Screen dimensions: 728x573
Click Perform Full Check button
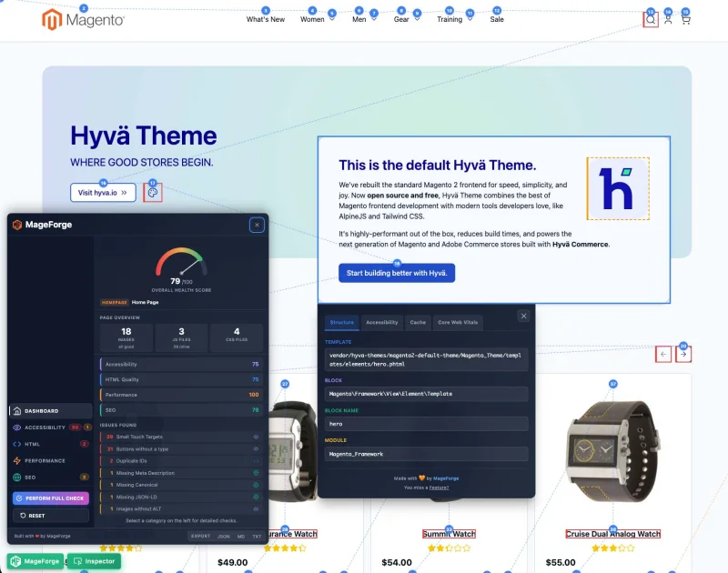click(51, 498)
